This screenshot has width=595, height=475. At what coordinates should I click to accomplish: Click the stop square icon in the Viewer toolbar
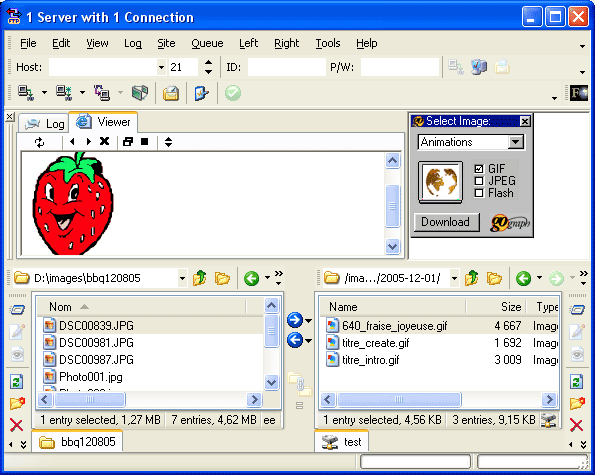[144, 142]
